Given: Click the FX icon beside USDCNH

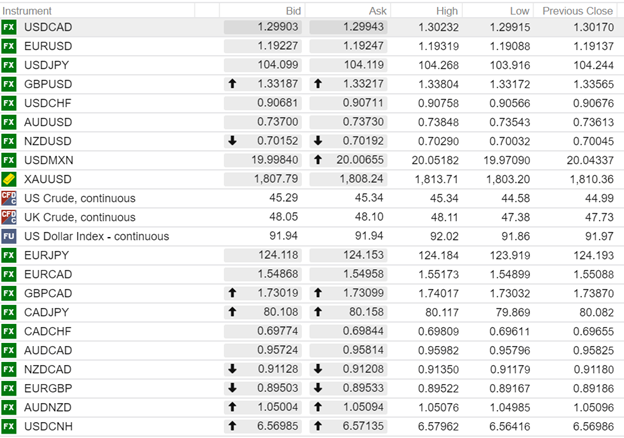Looking at the screenshot, I should pyautogui.click(x=9, y=427).
